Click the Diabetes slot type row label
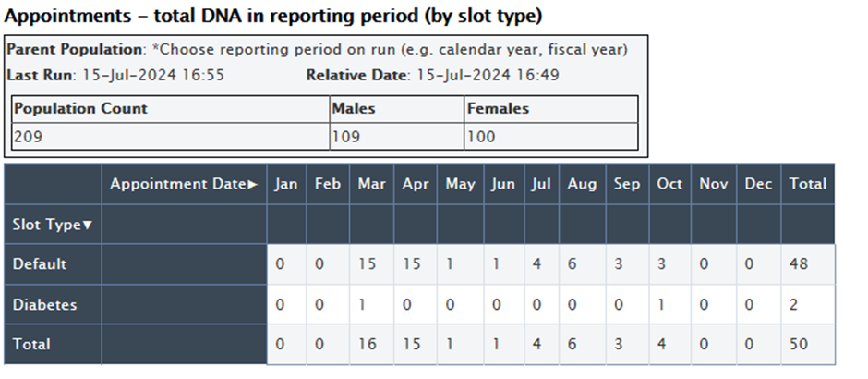 (x=53, y=304)
